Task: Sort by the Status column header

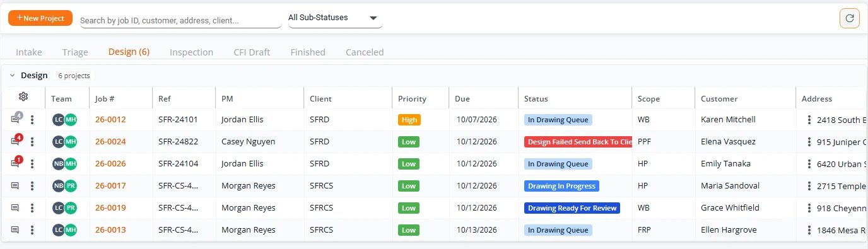Action: click(x=536, y=99)
